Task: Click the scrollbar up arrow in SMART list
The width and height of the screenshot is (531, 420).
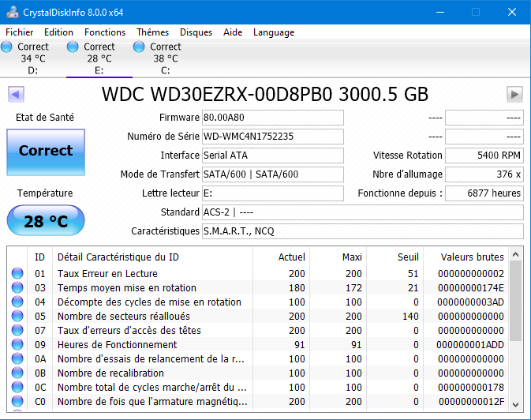Action: coord(516,254)
